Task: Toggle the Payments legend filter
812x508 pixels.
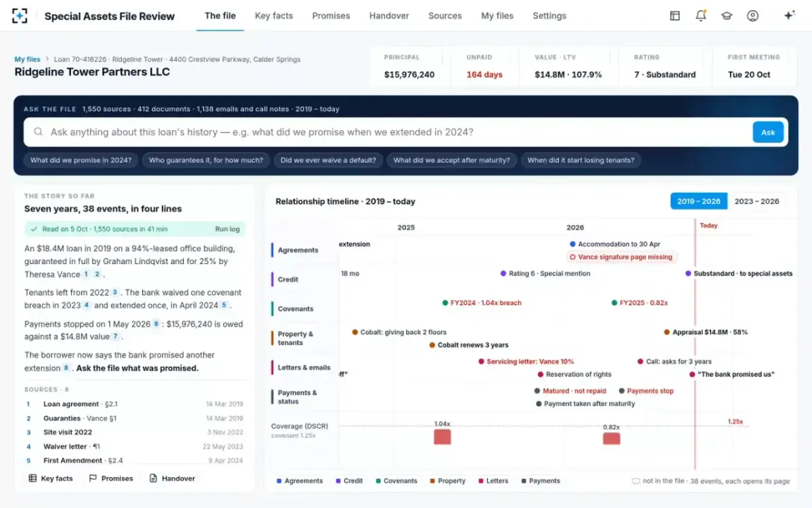Action: pyautogui.click(x=541, y=481)
